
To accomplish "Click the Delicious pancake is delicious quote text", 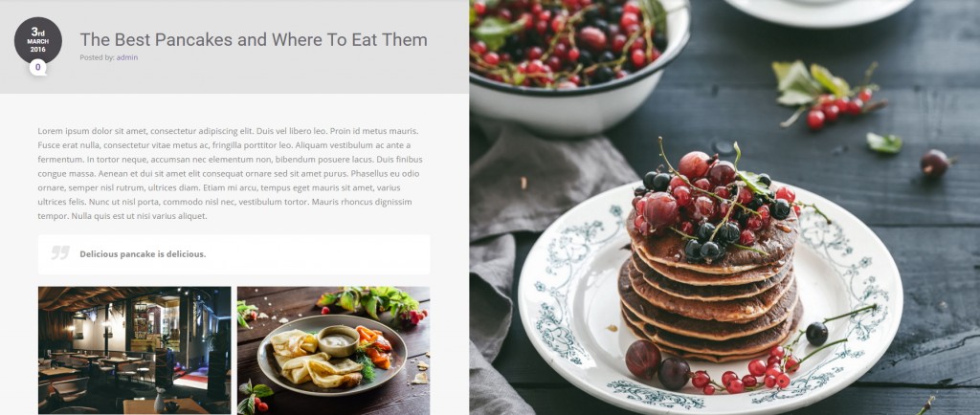I will click(143, 254).
